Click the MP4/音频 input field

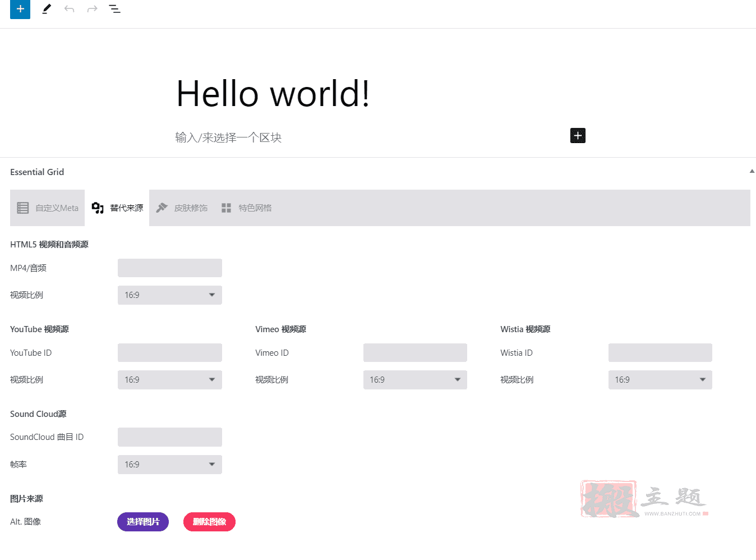pos(170,268)
